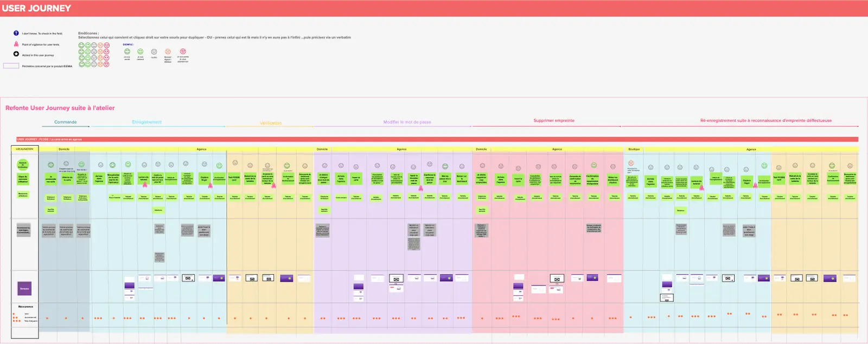Select the 'Supprimer empreinte' phase label
868x344 pixels.
click(x=554, y=120)
